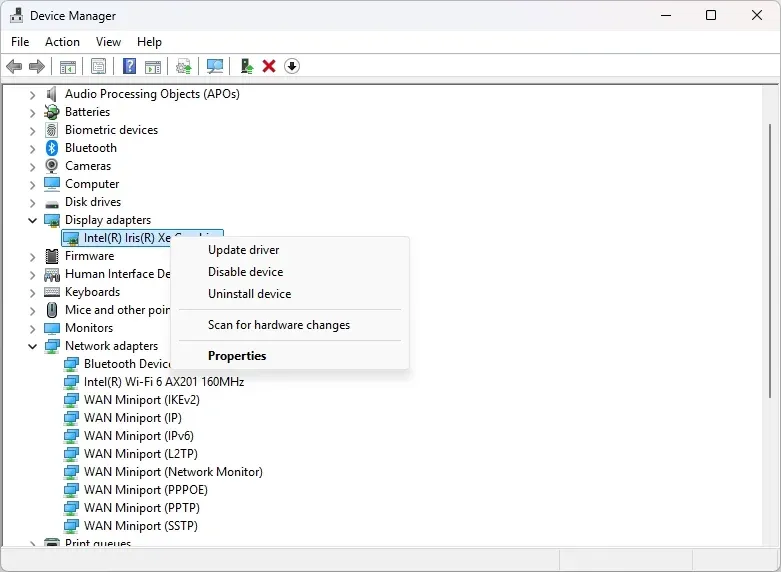
Task: Click the blue Help question-mark icon
Action: pyautogui.click(x=130, y=66)
